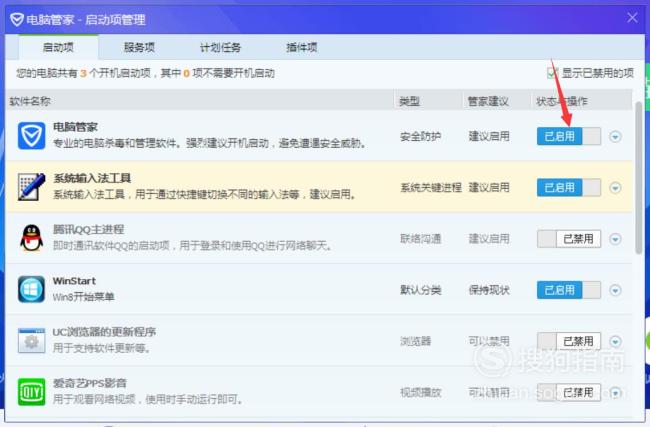Screen dimensions: 650x427
Task: Expand dropdown arrow for UC浏览器的更新程序 row
Action: point(615,341)
